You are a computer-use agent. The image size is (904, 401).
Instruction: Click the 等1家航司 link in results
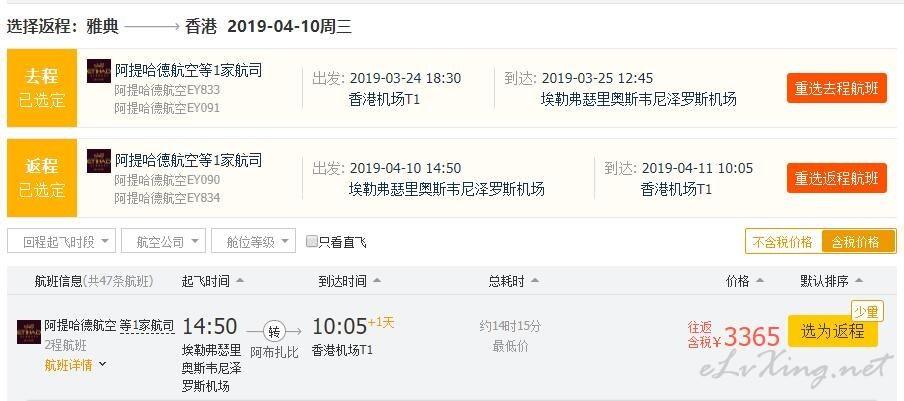(x=147, y=326)
